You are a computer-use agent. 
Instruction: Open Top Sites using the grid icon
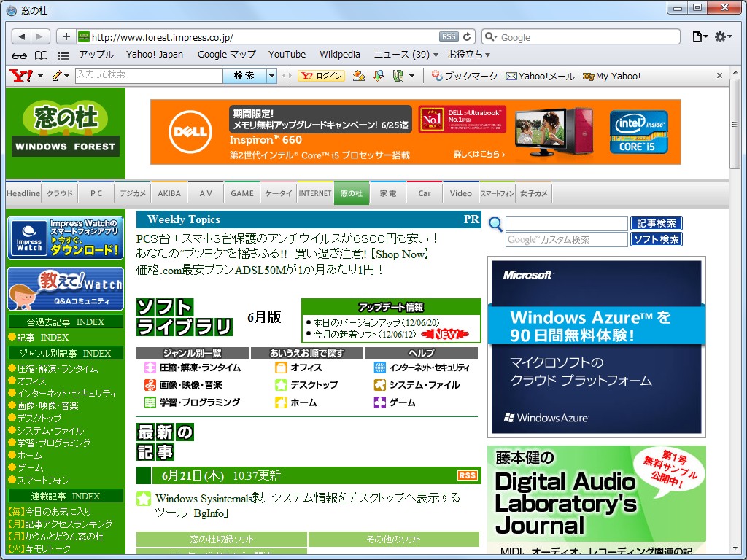click(63, 55)
